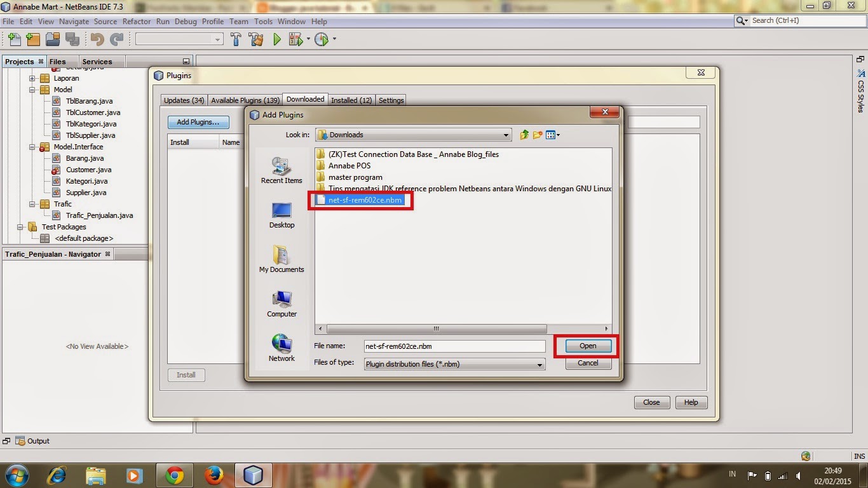Click the New File toolbar icon
This screenshot has width=868, height=488.
point(14,39)
